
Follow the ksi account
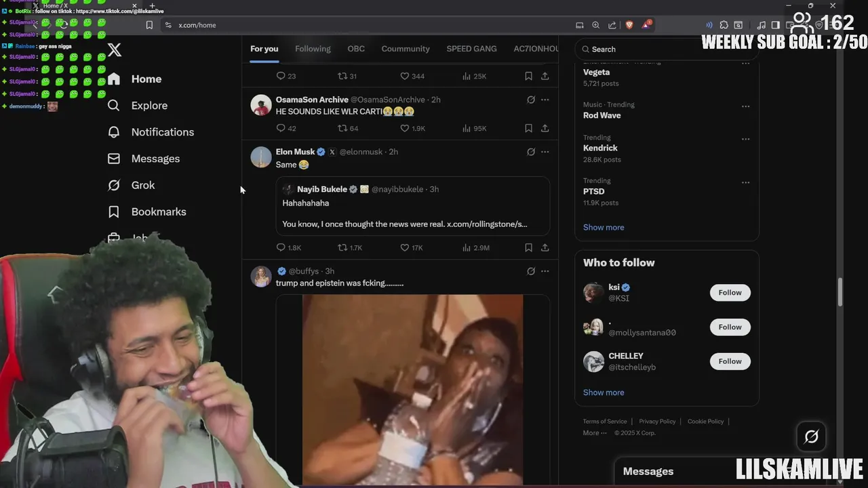click(x=730, y=292)
